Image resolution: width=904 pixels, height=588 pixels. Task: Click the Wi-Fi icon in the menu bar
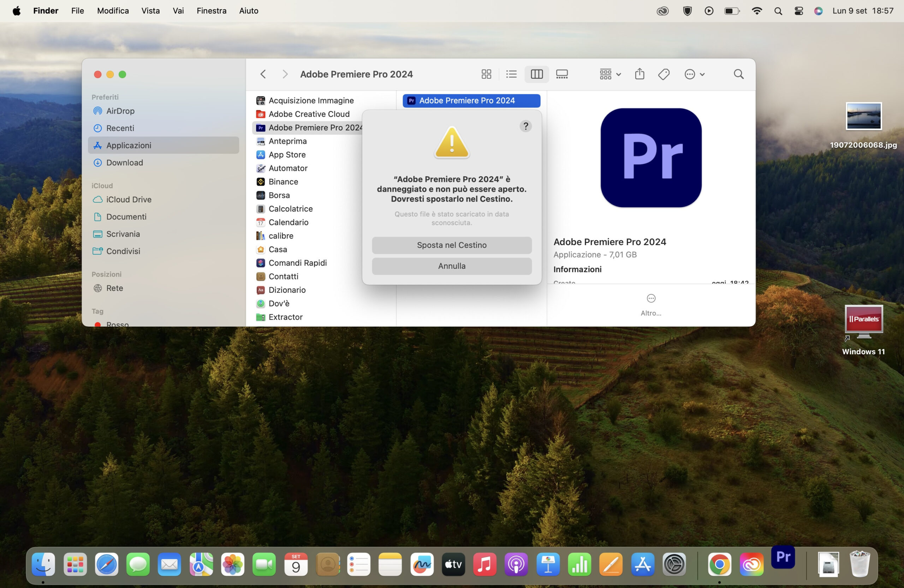[x=757, y=11]
